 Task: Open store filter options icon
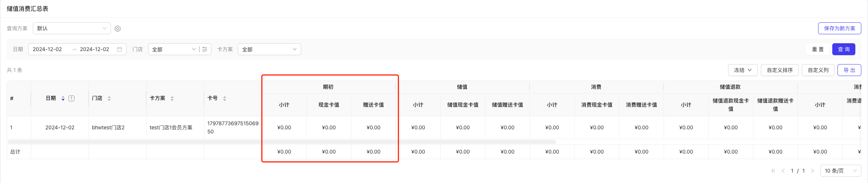coord(205,49)
